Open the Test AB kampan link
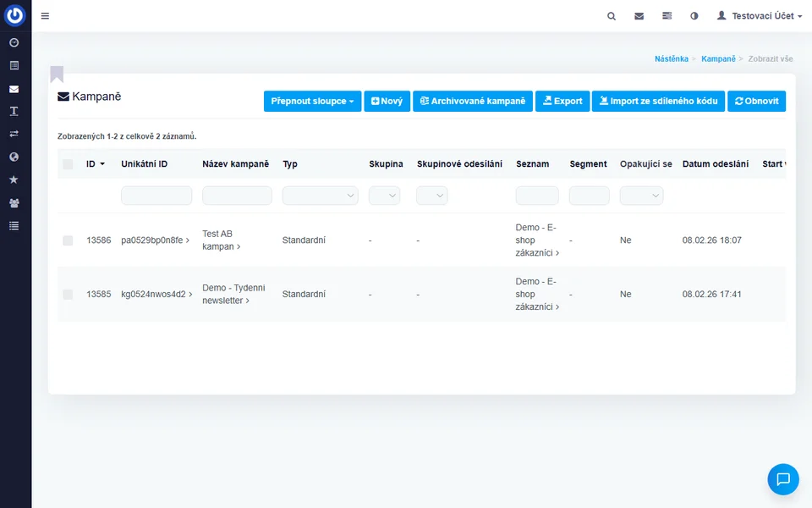 (x=219, y=240)
